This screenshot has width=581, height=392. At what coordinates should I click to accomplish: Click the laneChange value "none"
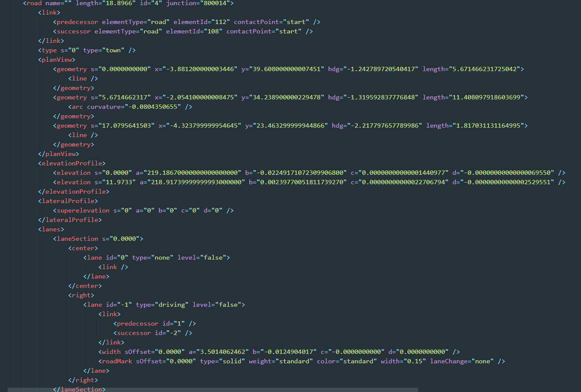[482, 361]
